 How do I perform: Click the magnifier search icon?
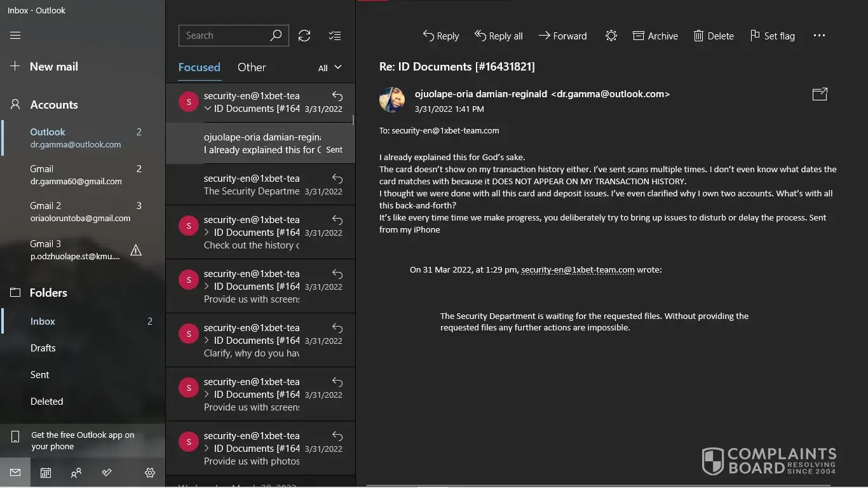[x=276, y=36]
